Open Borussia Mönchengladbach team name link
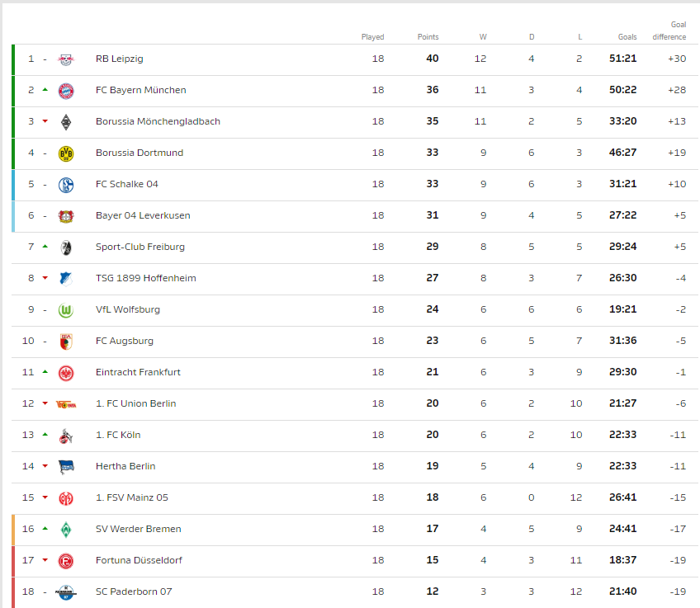 [x=158, y=121]
